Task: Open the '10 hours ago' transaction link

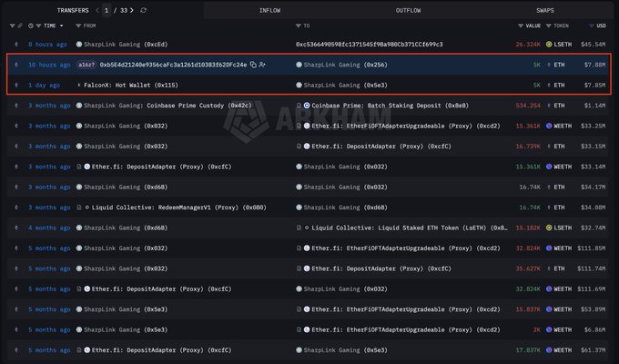Action: pos(49,65)
